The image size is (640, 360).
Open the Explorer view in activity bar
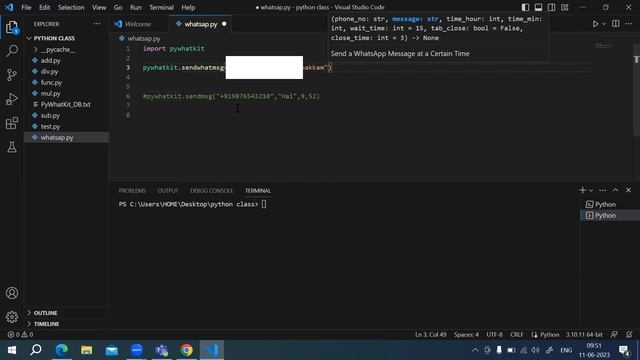pos(12,27)
